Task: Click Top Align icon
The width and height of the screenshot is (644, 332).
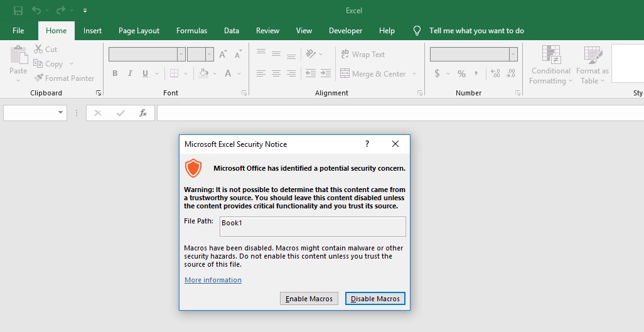Action: (261, 53)
